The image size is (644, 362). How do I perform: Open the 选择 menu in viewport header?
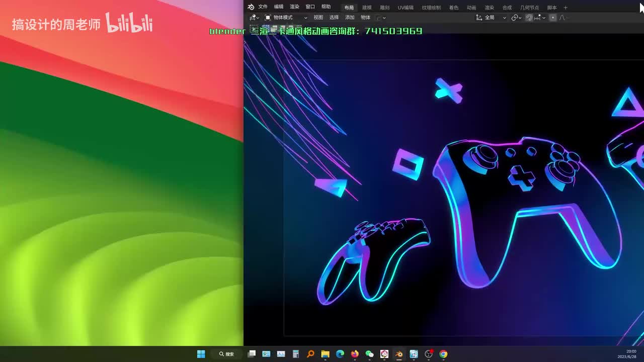pos(334,18)
